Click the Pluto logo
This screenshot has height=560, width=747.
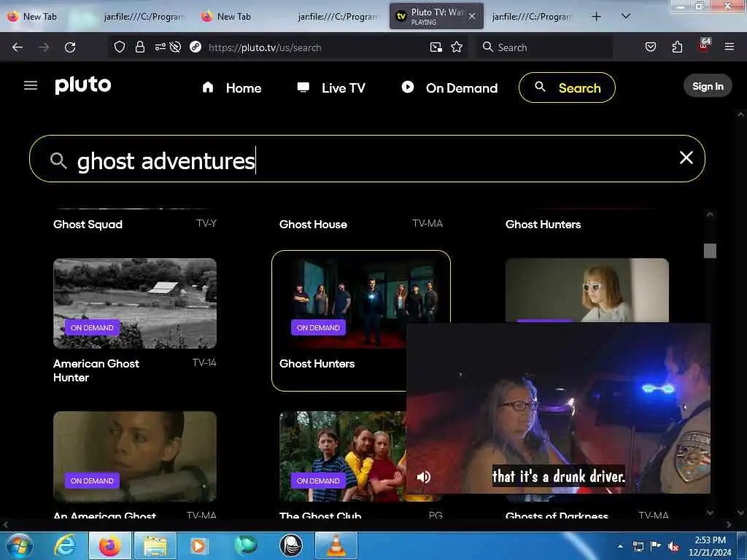[83, 86]
